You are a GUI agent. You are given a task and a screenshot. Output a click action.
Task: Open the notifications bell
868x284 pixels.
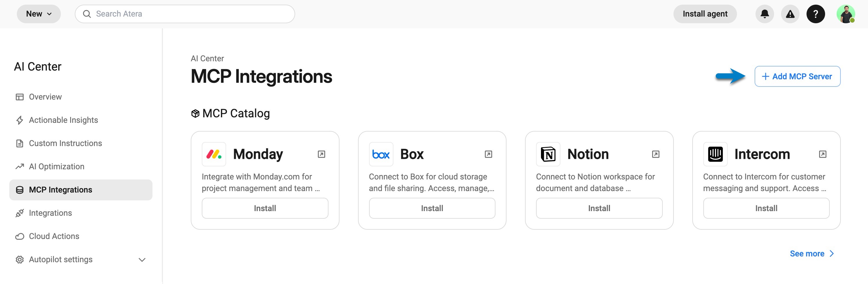point(765,14)
